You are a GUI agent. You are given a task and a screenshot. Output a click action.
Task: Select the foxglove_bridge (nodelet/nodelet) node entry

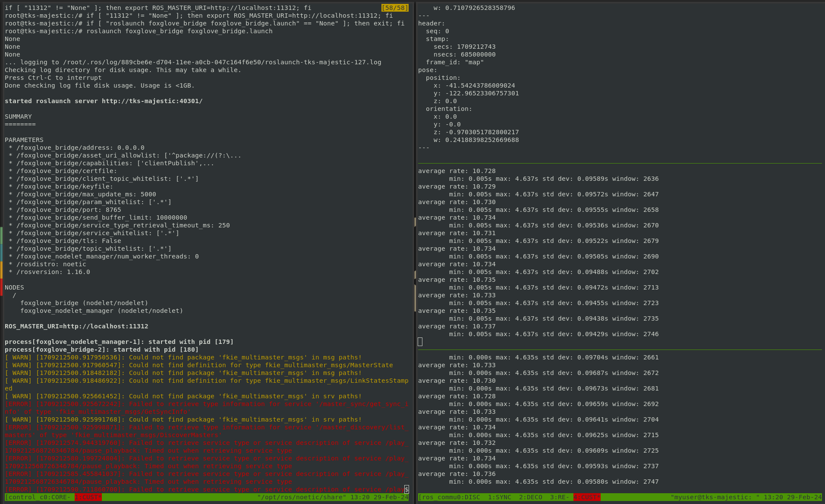84,303
